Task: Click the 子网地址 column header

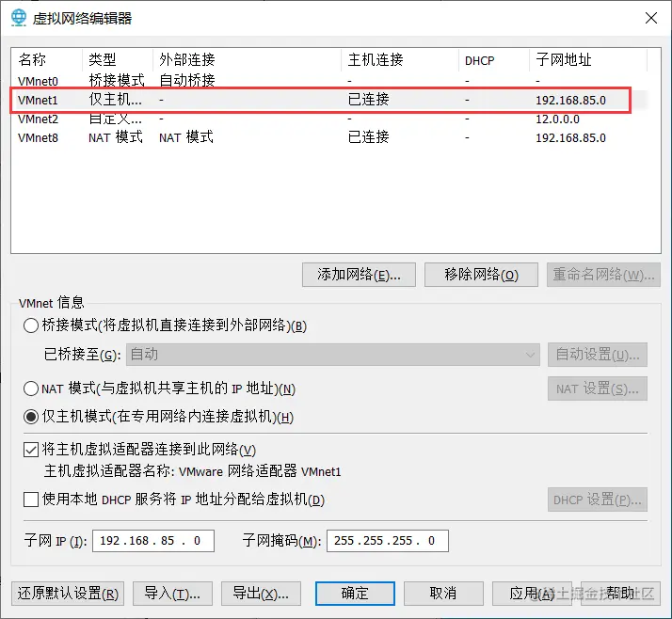Action: tap(588, 59)
